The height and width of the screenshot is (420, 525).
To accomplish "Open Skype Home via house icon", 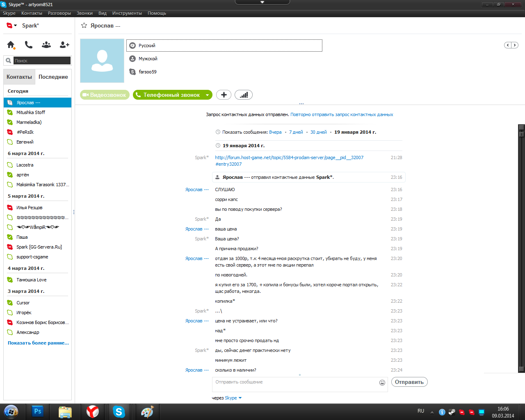I will 11,45.
